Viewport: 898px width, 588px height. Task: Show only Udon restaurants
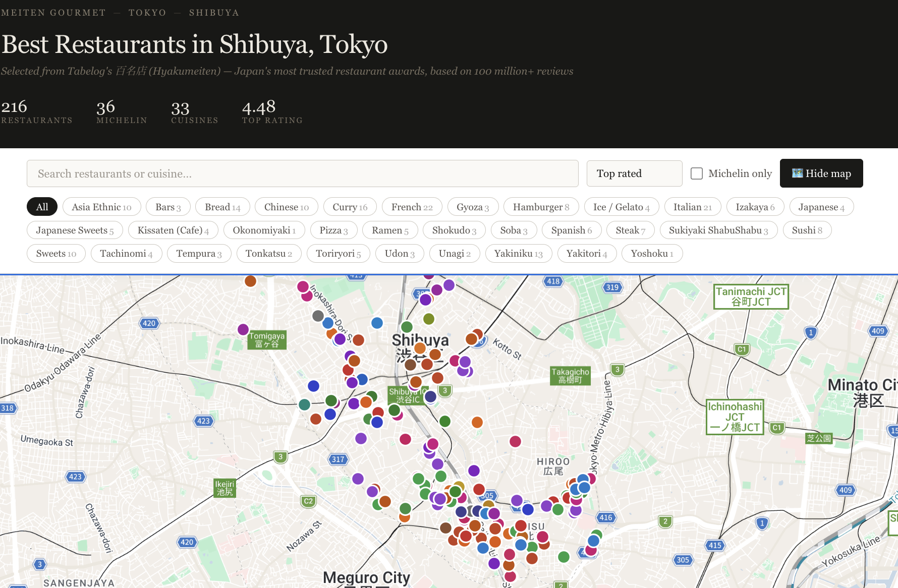click(x=400, y=253)
